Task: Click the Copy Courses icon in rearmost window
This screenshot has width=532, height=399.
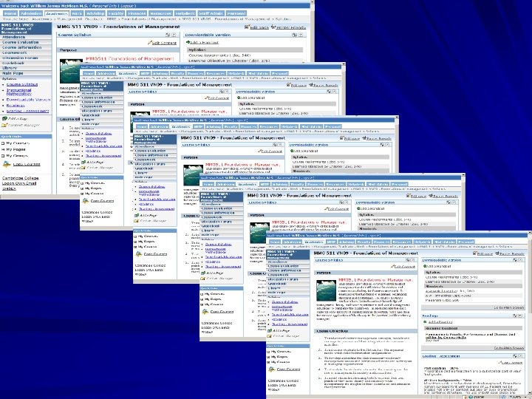Action: pyautogui.click(x=7, y=164)
